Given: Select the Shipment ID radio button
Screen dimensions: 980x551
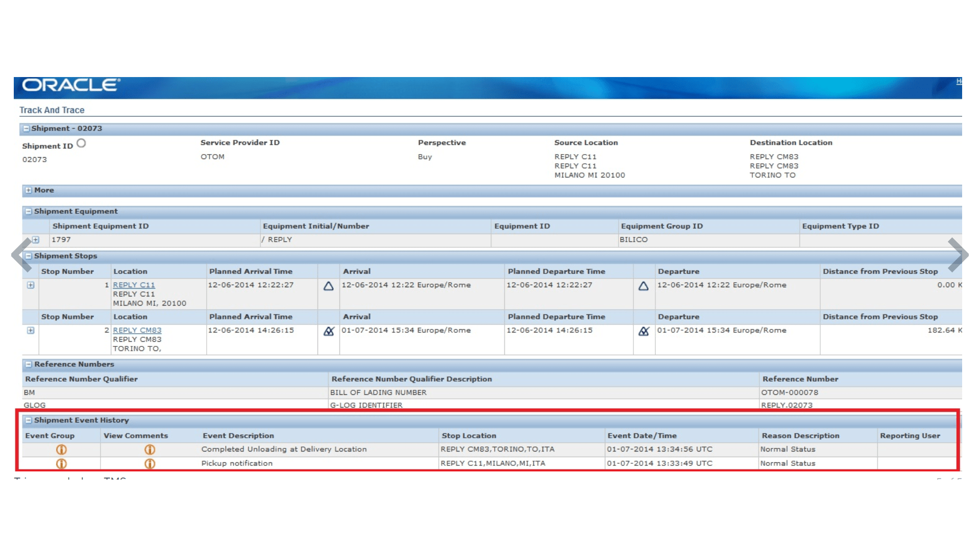Looking at the screenshot, I should click(x=81, y=143).
